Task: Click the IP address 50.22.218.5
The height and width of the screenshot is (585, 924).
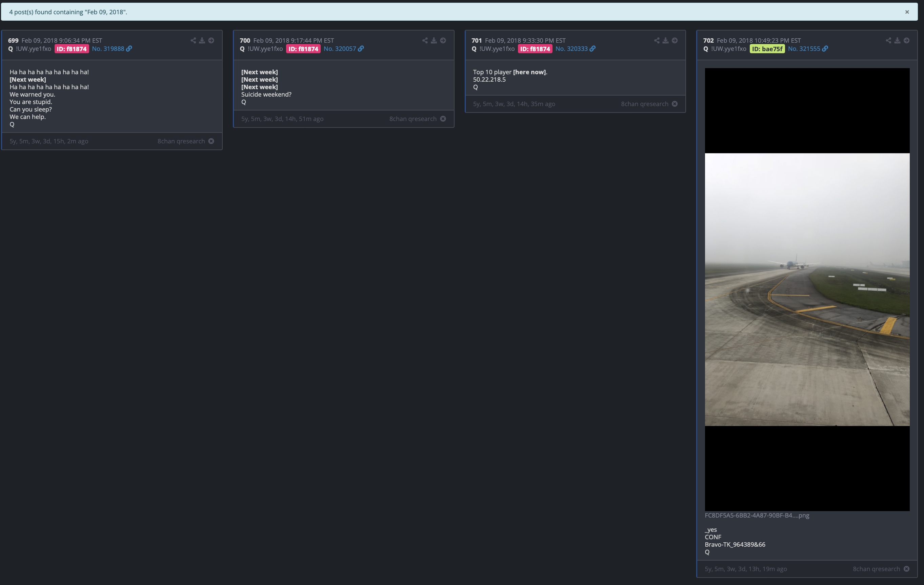Action: (x=489, y=79)
